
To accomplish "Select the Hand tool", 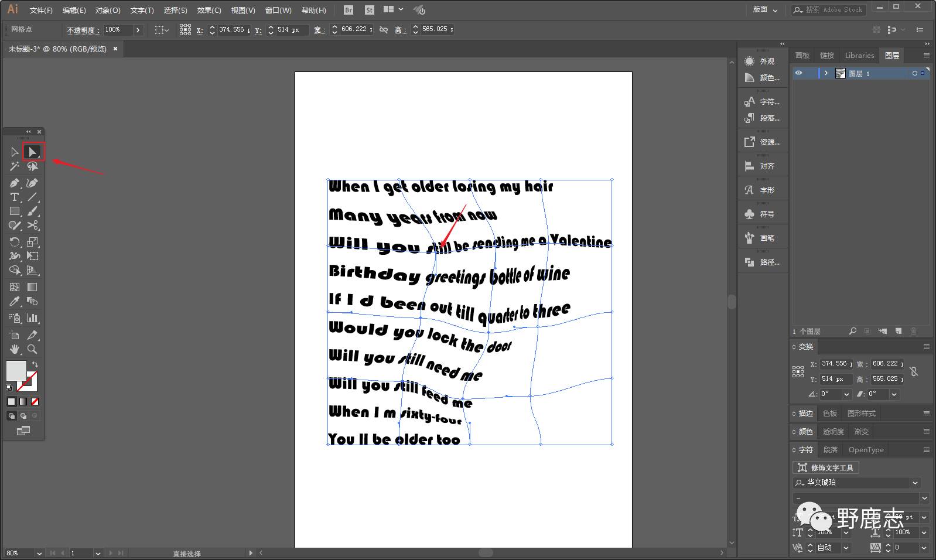I will point(15,349).
